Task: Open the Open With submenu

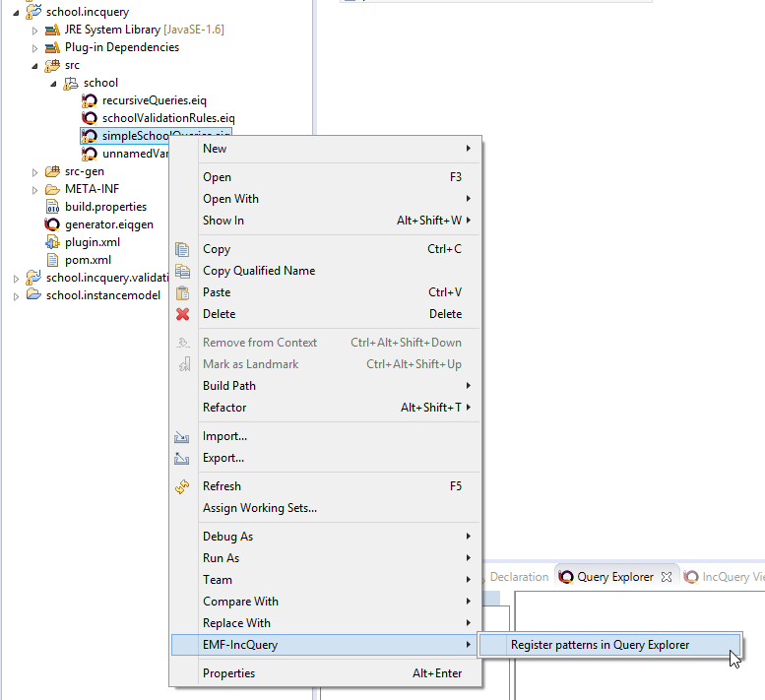Action: click(x=326, y=199)
